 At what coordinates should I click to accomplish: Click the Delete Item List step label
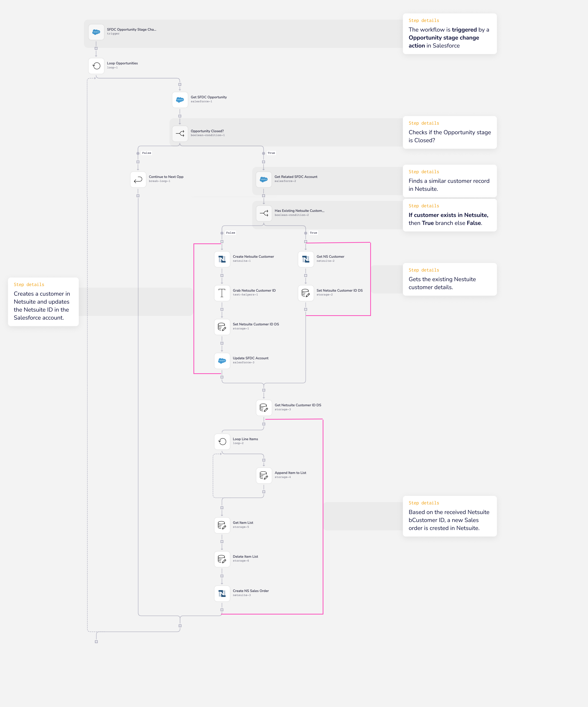point(245,557)
